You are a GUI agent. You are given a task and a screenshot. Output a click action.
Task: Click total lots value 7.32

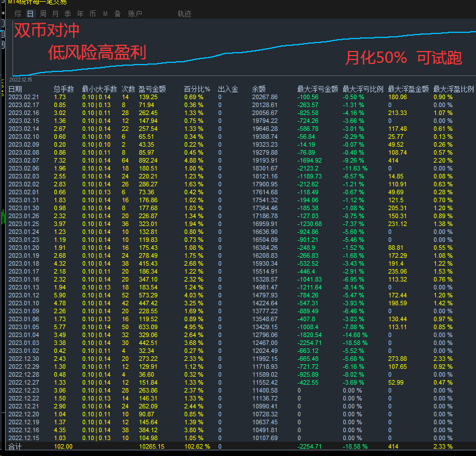[60, 160]
